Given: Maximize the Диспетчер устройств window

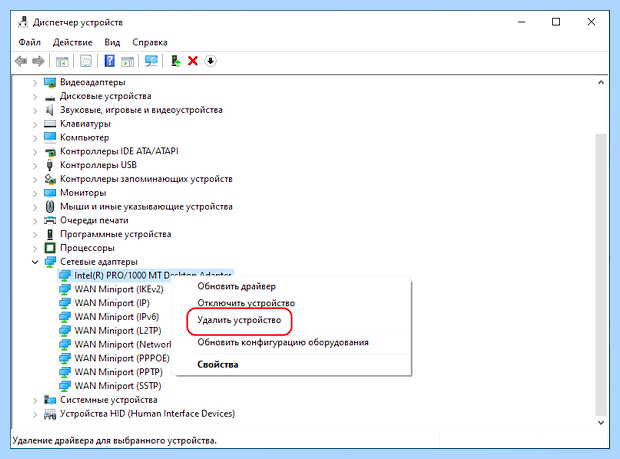Looking at the screenshot, I should 556,22.
